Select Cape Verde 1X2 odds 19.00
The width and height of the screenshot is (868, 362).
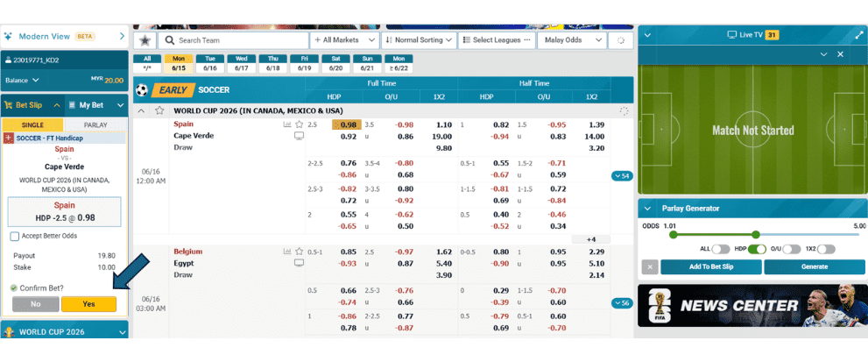point(441,137)
